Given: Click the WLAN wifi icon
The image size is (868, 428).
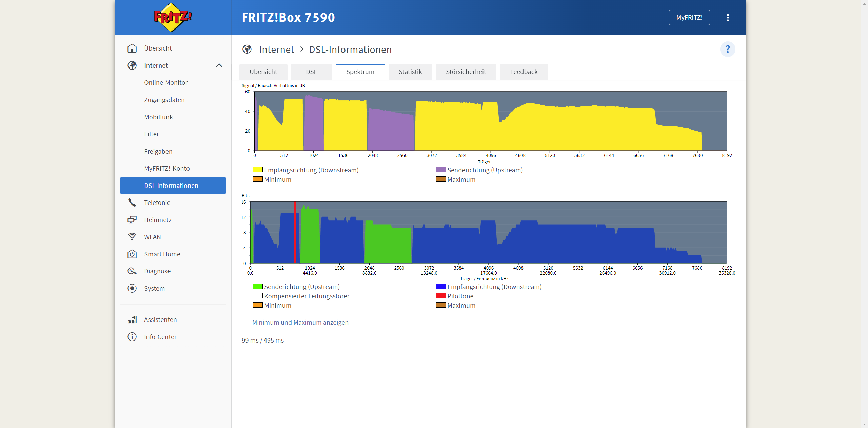Looking at the screenshot, I should (132, 237).
